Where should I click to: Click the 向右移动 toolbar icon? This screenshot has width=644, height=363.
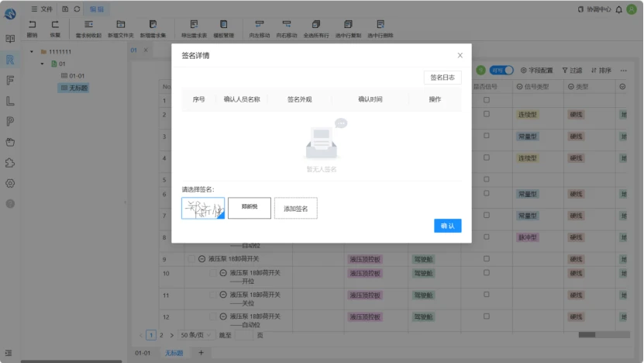(286, 25)
